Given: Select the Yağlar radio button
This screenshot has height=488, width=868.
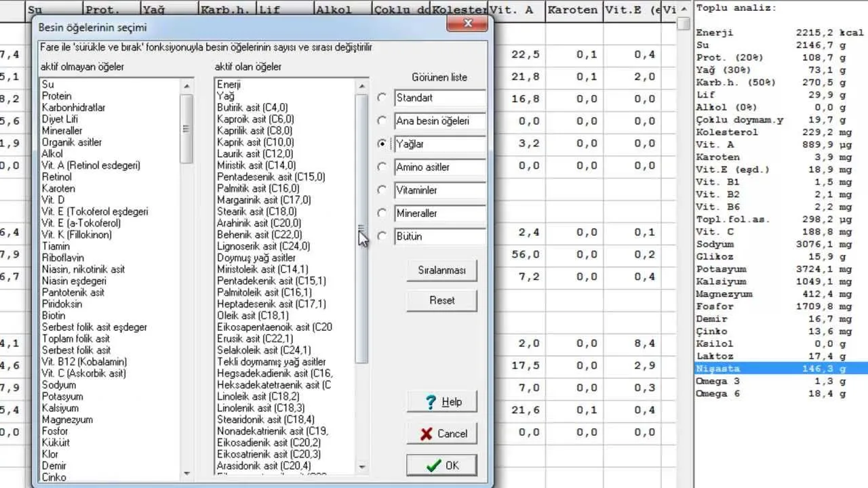Looking at the screenshot, I should [382, 144].
